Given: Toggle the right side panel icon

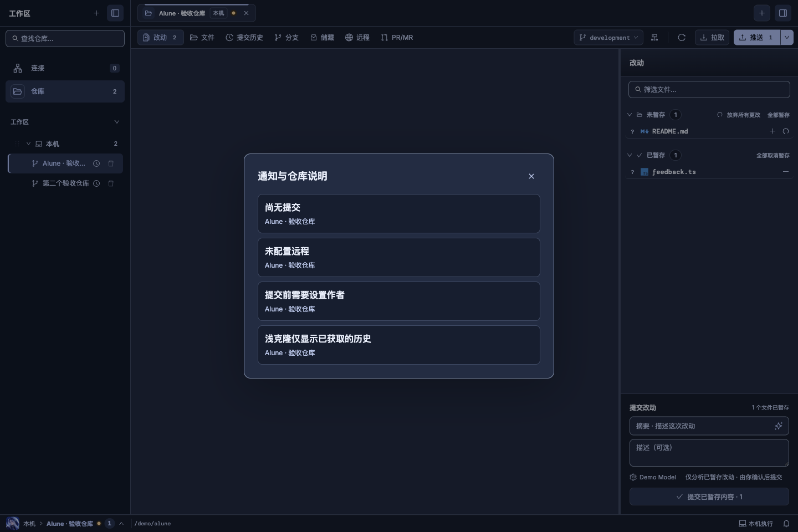Looking at the screenshot, I should [783, 13].
